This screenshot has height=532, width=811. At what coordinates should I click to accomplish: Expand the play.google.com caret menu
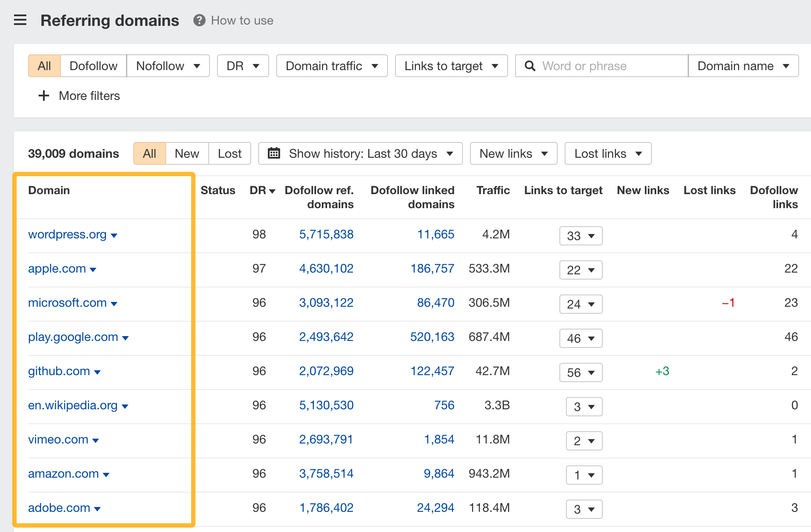pyautogui.click(x=125, y=338)
